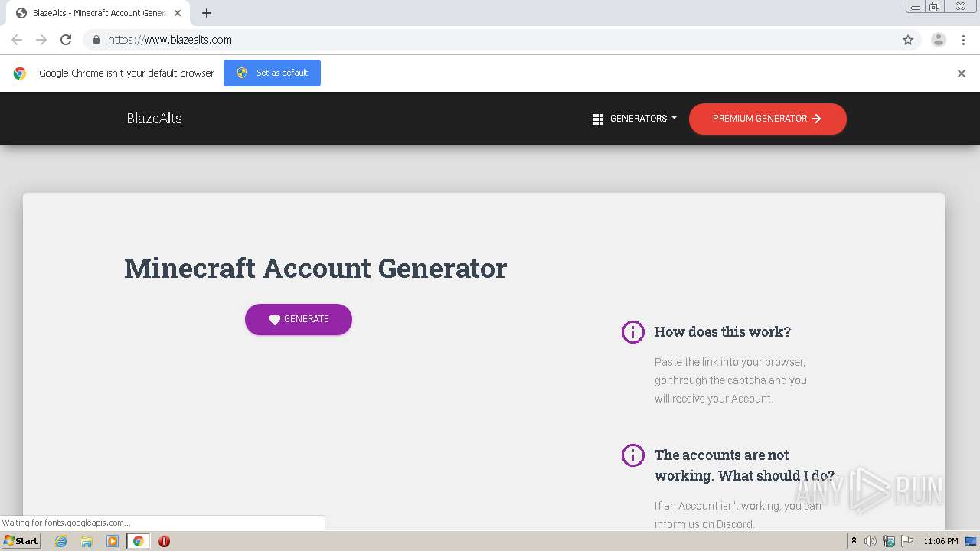The height and width of the screenshot is (551, 980).
Task: Open the media player taskbar icon
Action: (x=113, y=541)
